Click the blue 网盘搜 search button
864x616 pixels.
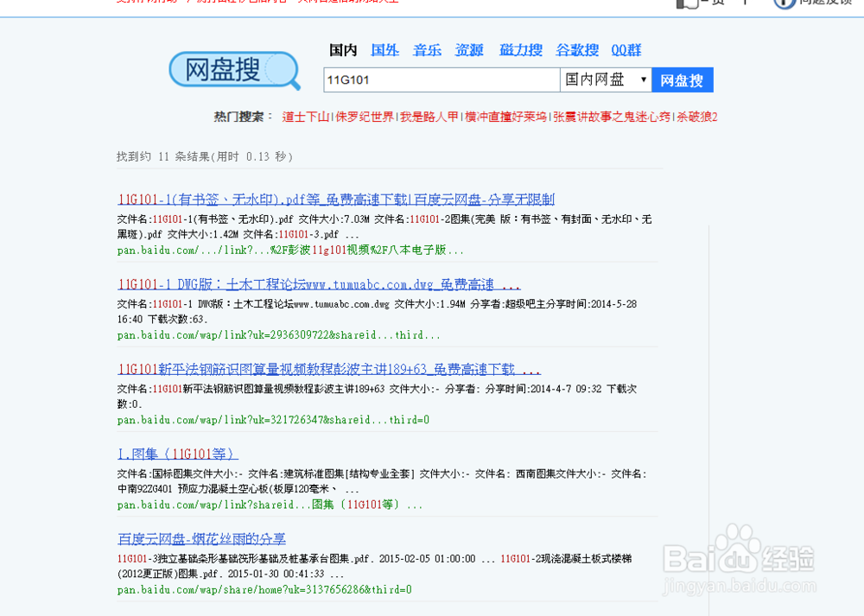click(683, 79)
